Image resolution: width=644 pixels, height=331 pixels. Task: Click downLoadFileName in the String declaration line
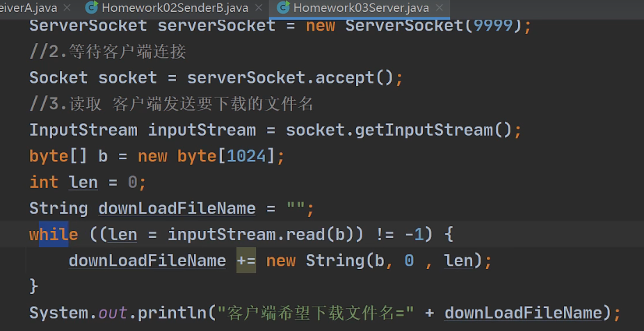click(177, 209)
